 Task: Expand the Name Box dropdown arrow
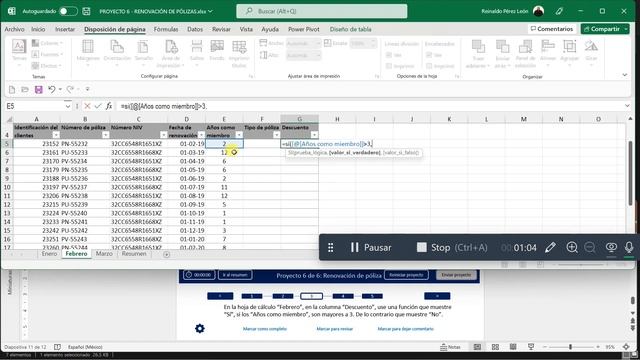pos(67,106)
